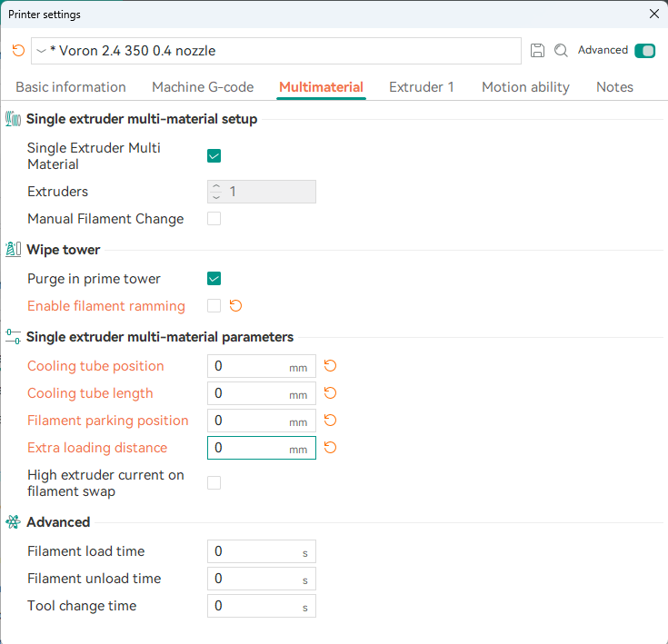The width and height of the screenshot is (668, 644).
Task: Toggle the Advanced mode switch
Action: click(644, 51)
